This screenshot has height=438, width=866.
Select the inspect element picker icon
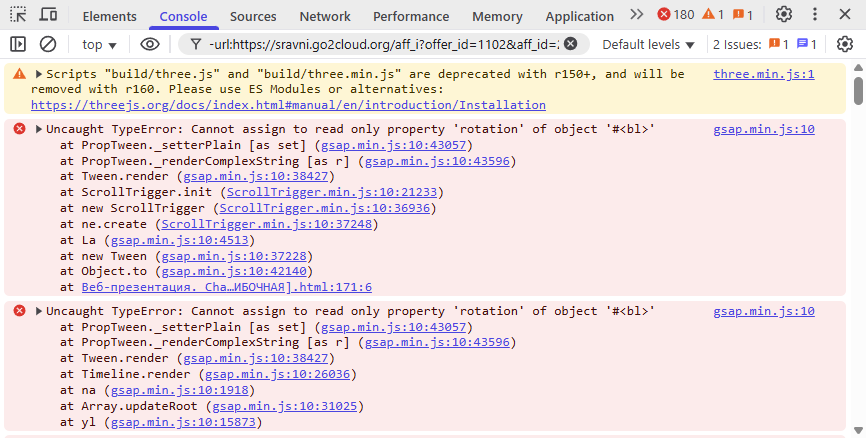point(19,15)
